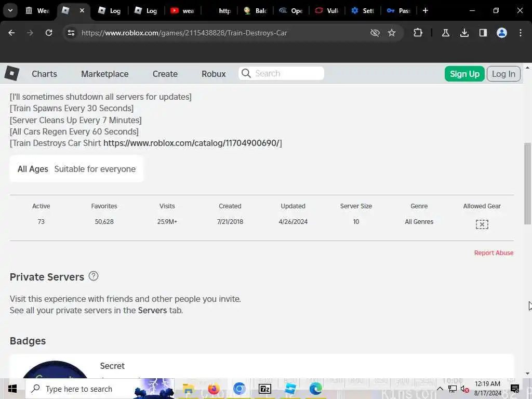Switch to the YouTube 'wea' tab
The height and width of the screenshot is (399, 532).
point(182,10)
